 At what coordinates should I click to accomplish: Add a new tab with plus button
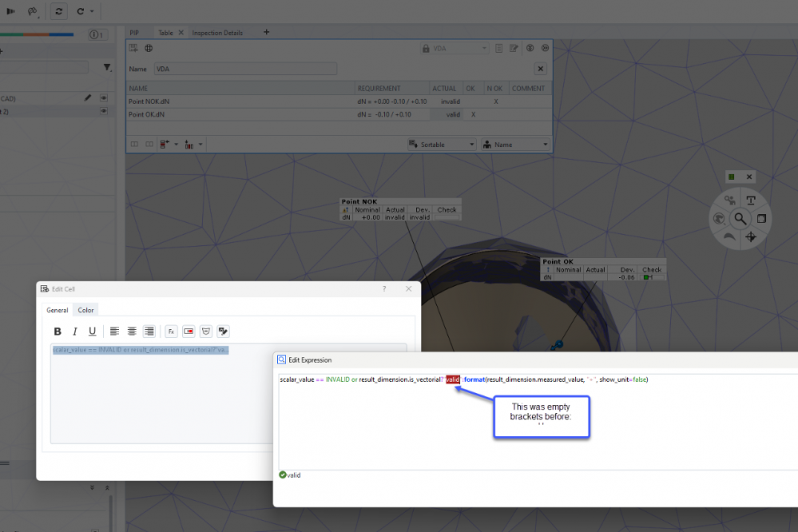coord(266,33)
